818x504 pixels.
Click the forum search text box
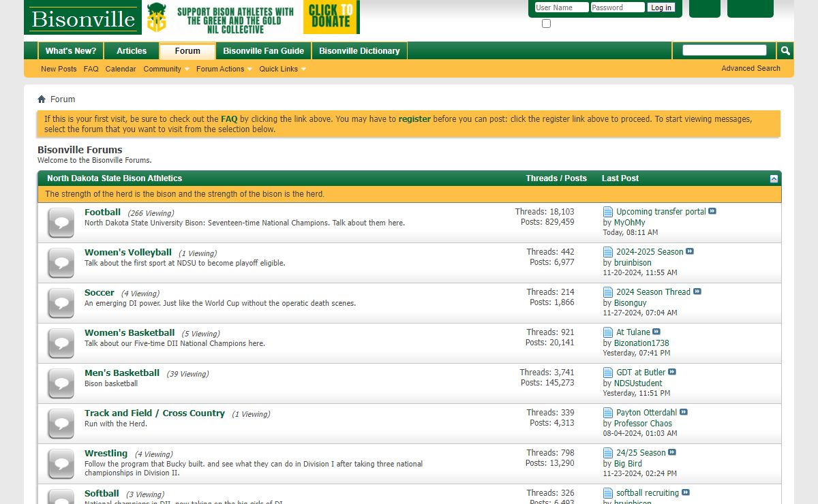[x=725, y=50]
